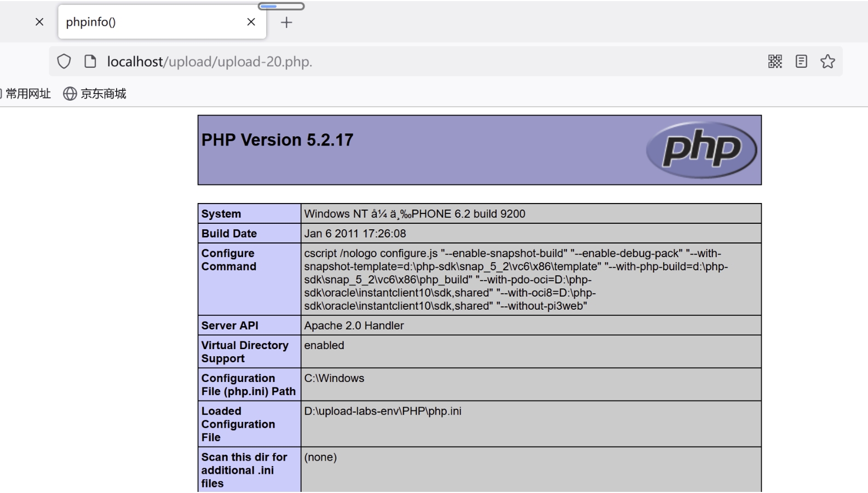
Task: Close the phpinfo() tab
Action: point(251,22)
